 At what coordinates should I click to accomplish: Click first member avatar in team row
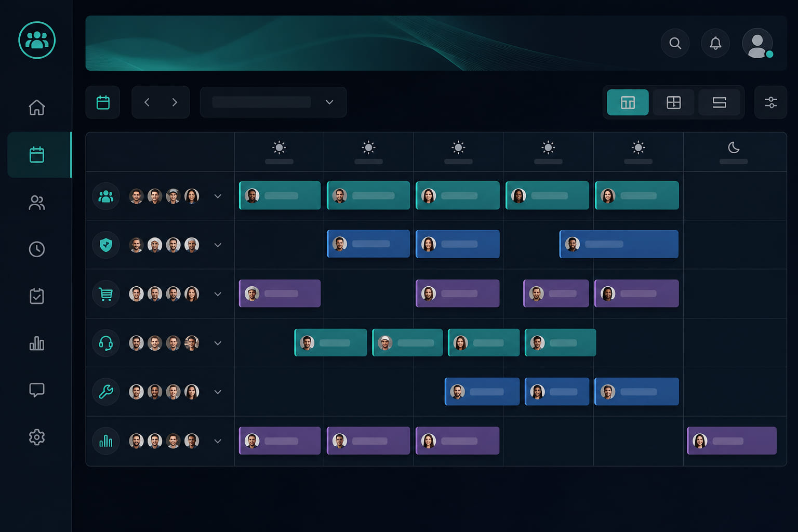click(136, 196)
